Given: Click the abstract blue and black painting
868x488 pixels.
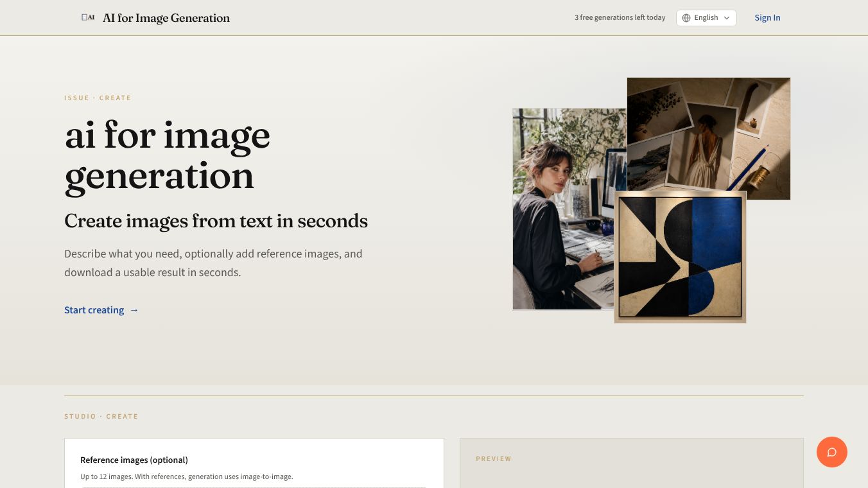Looking at the screenshot, I should pos(680,257).
